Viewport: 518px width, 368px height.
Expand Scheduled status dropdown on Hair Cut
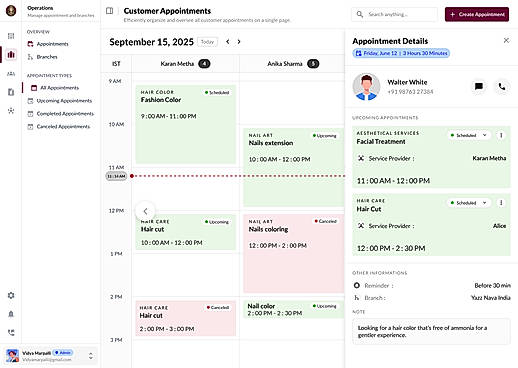pos(469,203)
